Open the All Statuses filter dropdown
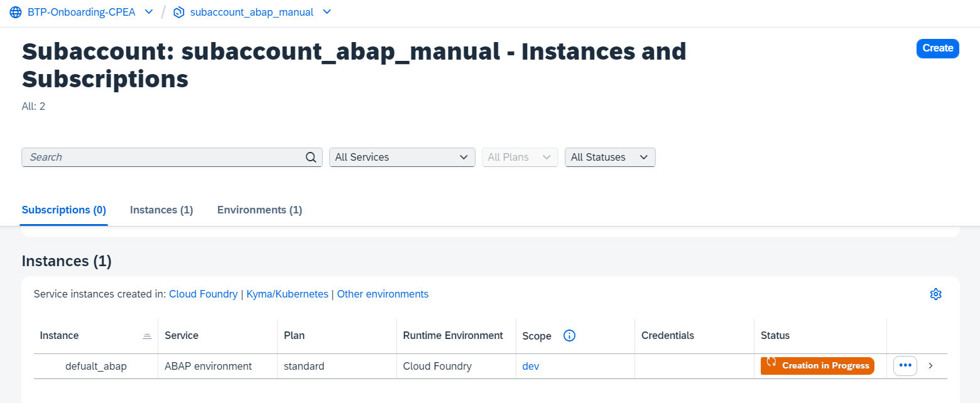 [609, 157]
